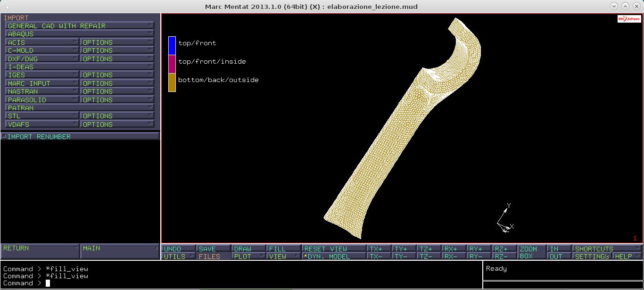Viewport: 644px width, 290px height.
Task: Rotate model with RZ+
Action: point(504,249)
